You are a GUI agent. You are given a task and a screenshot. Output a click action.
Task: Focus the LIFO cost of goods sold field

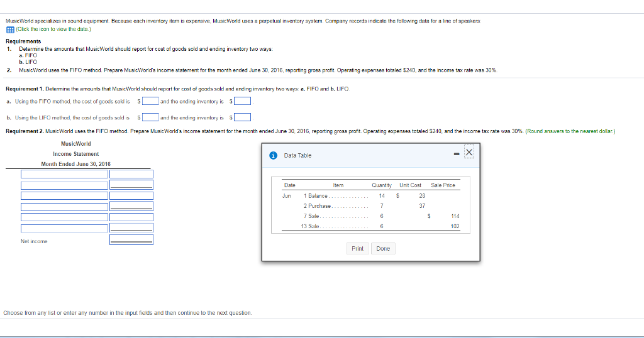pos(151,117)
